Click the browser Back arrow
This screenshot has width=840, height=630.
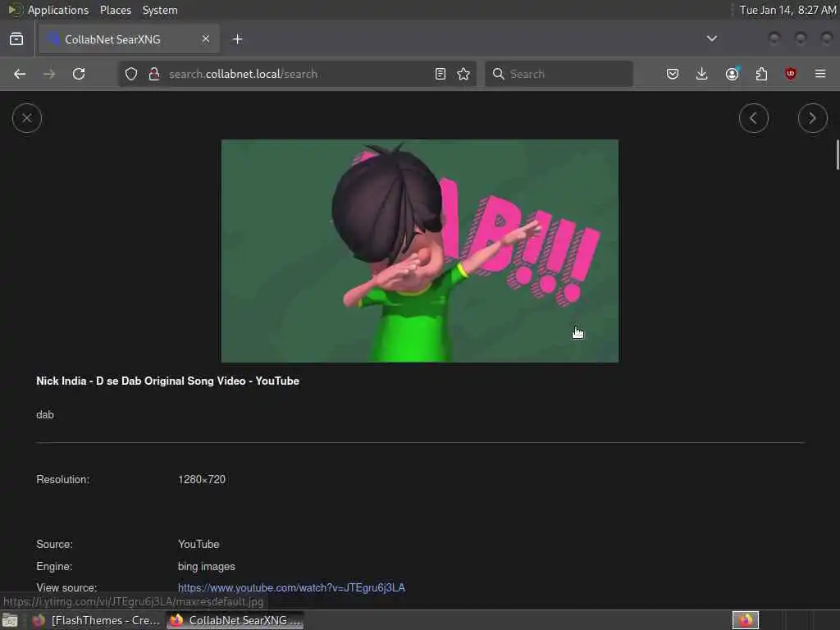click(20, 74)
